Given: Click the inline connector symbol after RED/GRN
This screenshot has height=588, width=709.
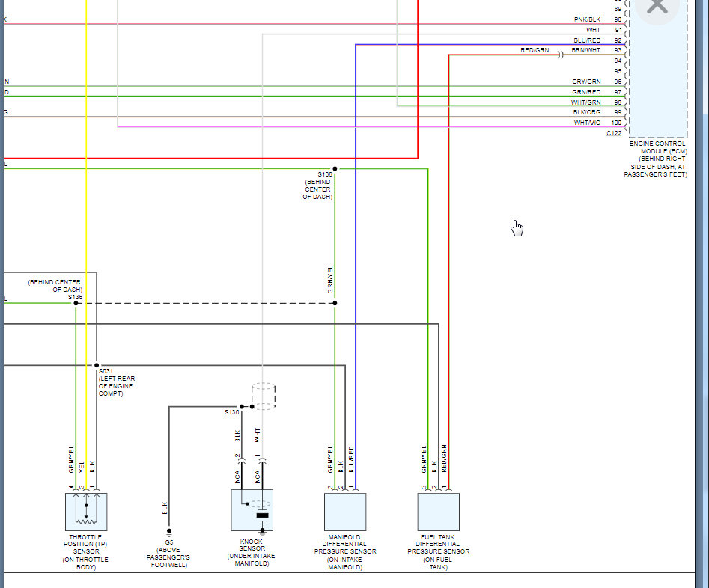Looking at the screenshot, I should [561, 55].
